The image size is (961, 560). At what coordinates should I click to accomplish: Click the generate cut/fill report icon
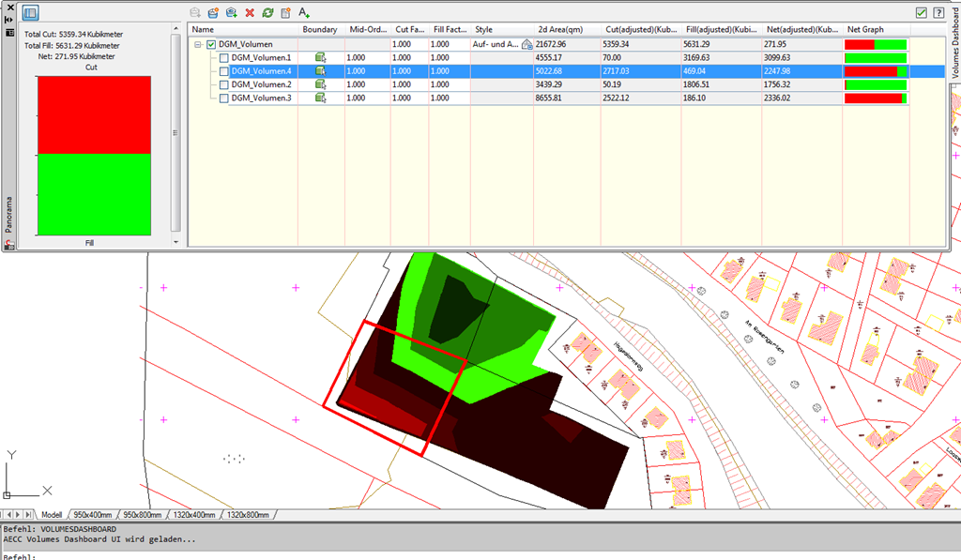point(285,13)
